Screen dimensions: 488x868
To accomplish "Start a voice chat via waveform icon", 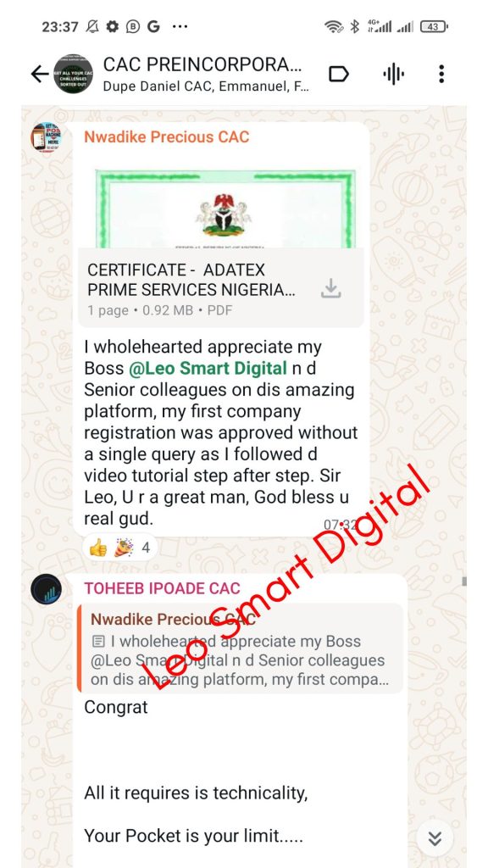I will [x=393, y=74].
